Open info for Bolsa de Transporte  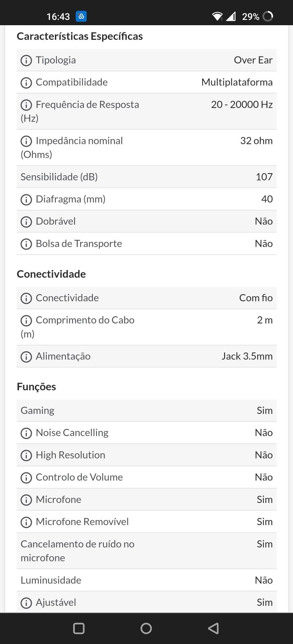click(26, 244)
